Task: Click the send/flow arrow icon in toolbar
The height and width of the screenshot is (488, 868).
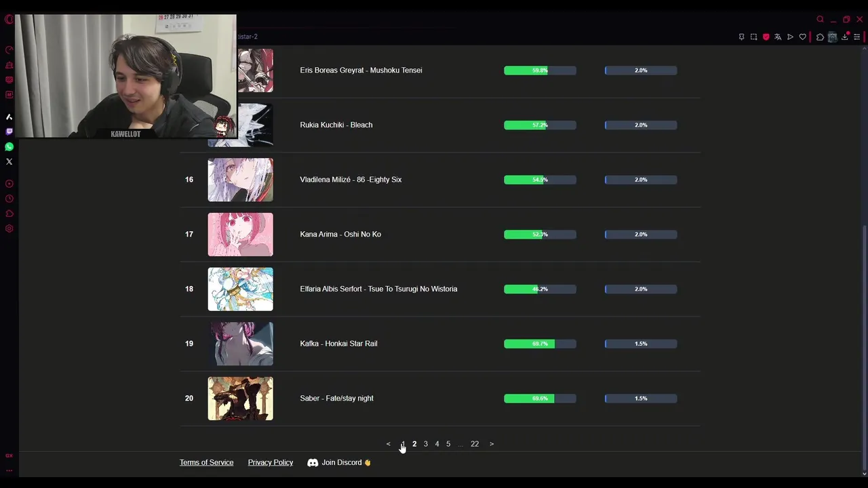Action: [x=790, y=37]
